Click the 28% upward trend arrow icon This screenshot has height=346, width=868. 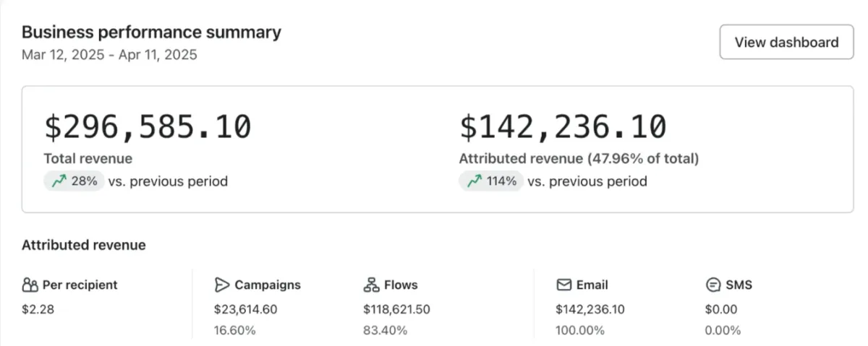[x=59, y=181]
